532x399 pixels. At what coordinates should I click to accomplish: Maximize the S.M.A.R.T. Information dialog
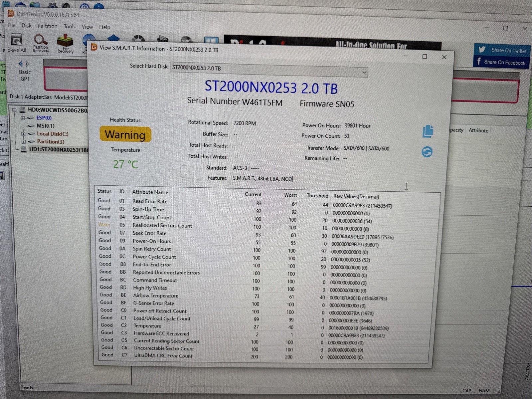[x=425, y=57]
